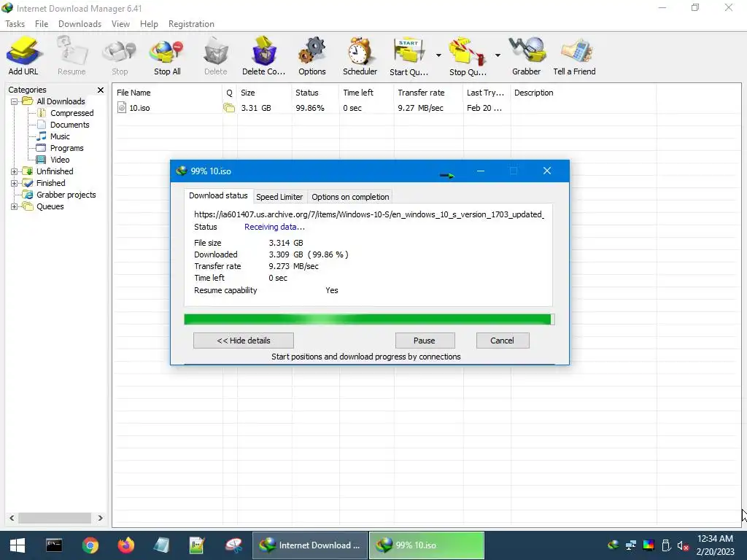Image resolution: width=747 pixels, height=560 pixels.
Task: Click the download URL text in dialog
Action: 368,215
